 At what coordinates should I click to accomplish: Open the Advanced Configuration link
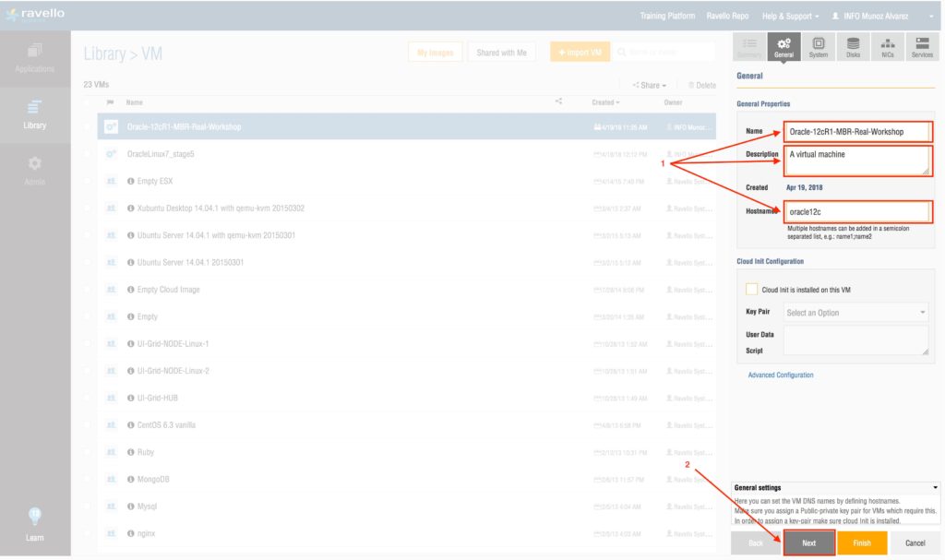(781, 375)
